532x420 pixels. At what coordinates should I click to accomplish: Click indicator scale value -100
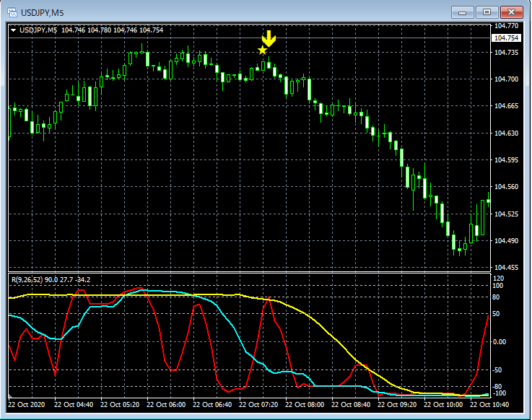pos(499,393)
